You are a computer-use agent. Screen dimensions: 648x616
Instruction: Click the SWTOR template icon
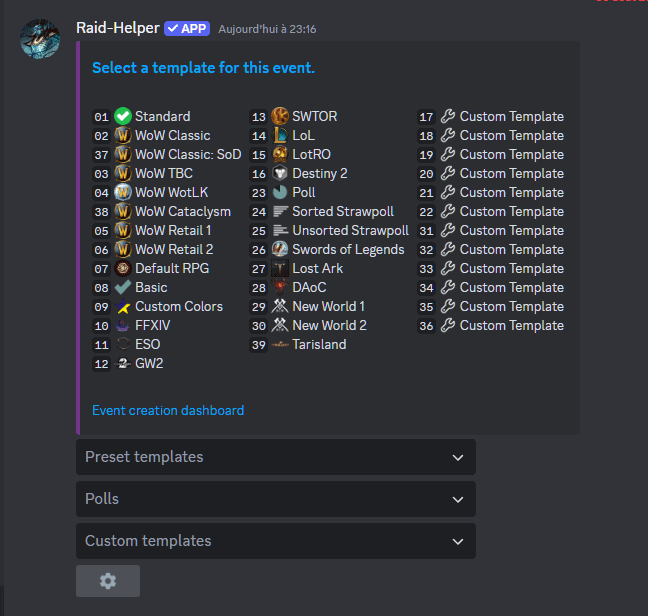[x=280, y=116]
